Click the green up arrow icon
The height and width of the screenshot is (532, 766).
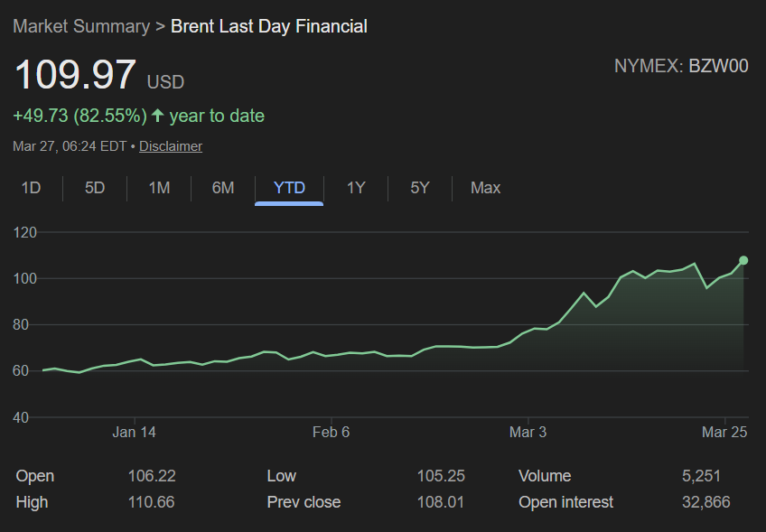pyautogui.click(x=158, y=116)
